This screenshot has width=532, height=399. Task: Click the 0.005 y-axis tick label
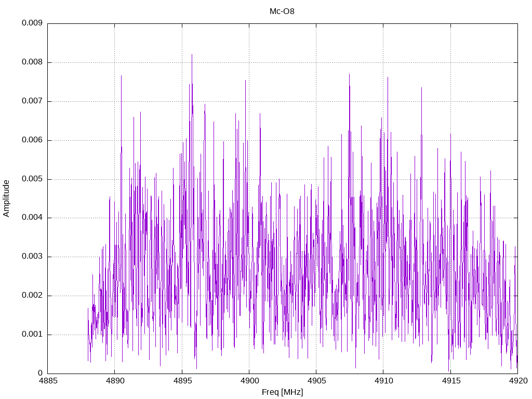(x=32, y=179)
